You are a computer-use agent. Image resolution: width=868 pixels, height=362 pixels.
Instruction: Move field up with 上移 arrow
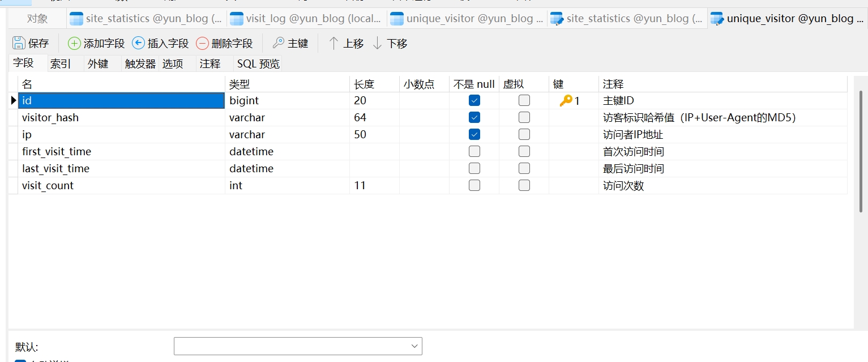pyautogui.click(x=334, y=43)
